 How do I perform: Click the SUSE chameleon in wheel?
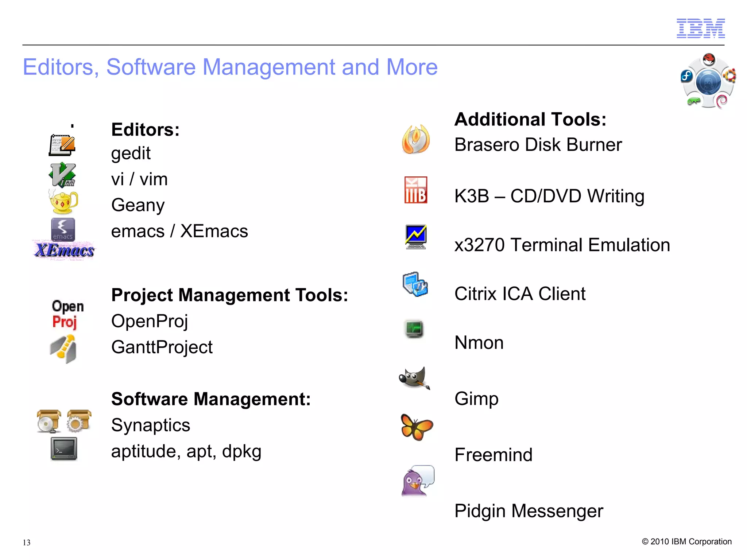[x=693, y=101]
